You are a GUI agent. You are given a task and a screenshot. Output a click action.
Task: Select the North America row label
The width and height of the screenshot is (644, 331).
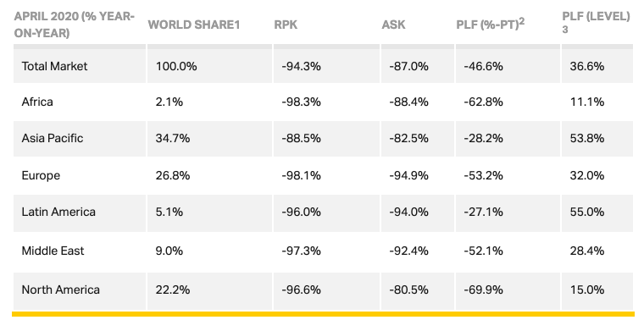61,290
